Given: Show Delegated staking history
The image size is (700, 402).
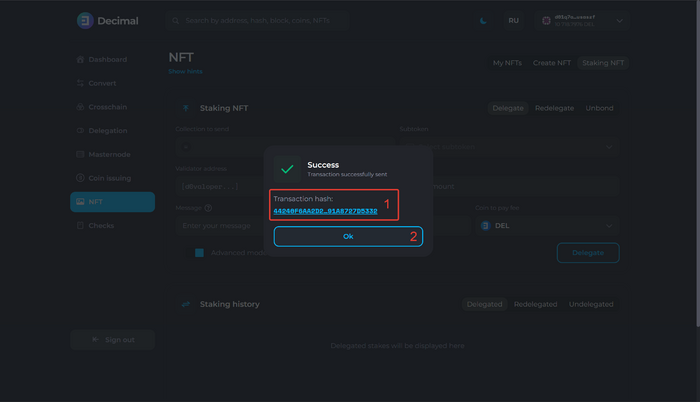Looking at the screenshot, I should pyautogui.click(x=484, y=304).
